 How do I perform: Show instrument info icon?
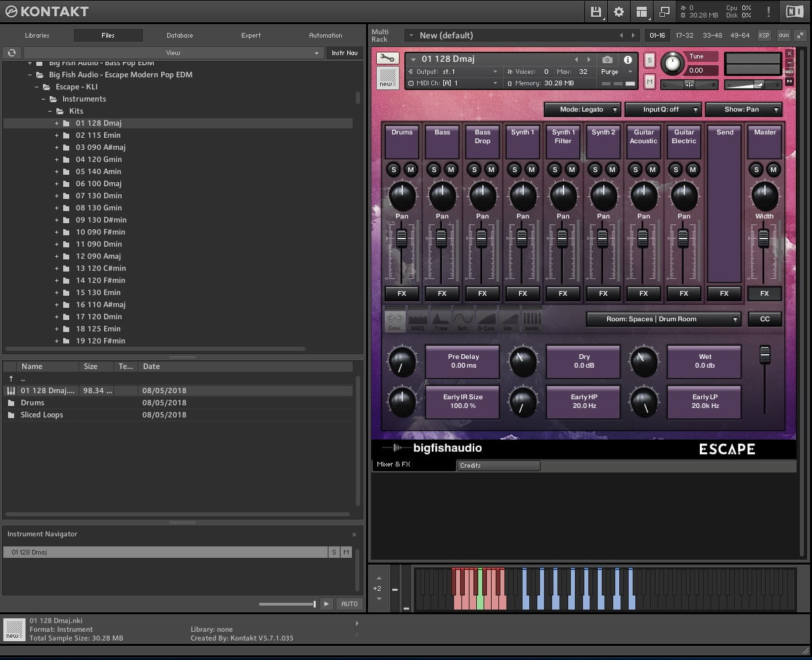click(628, 60)
